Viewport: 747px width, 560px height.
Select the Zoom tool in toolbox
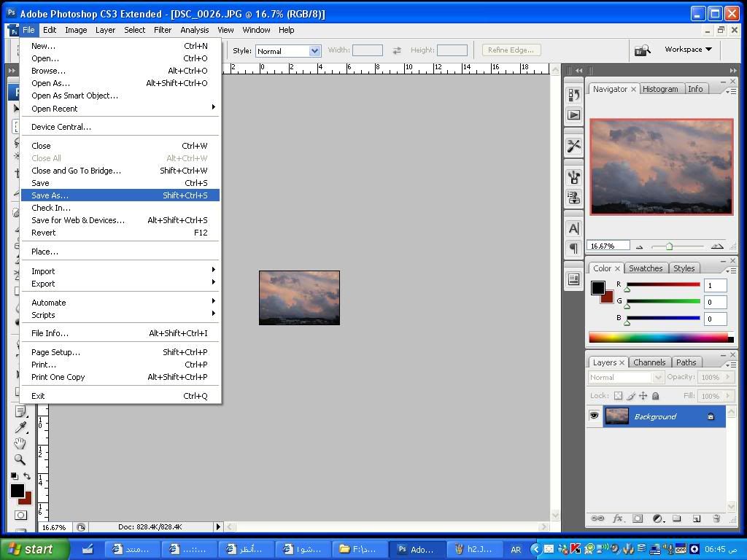[20, 459]
